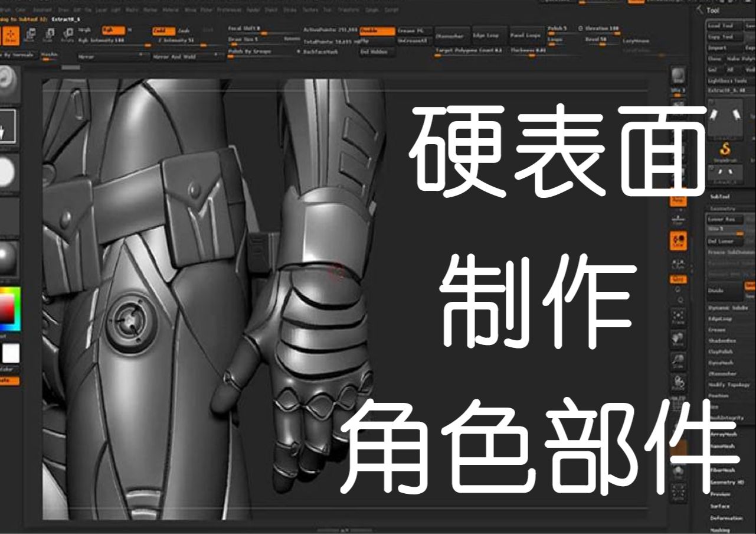The height and width of the screenshot is (534, 756).
Task: Pick a color in the color picker
Action: 9,310
